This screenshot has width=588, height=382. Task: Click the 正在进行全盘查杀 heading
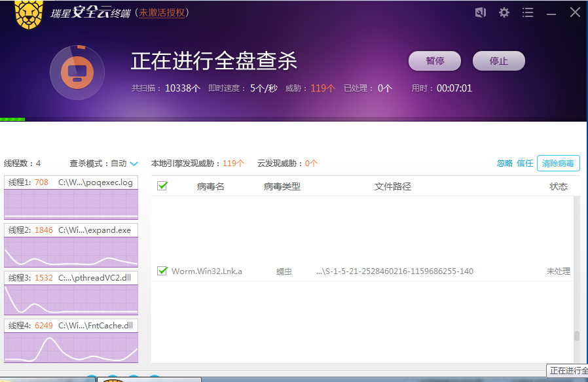214,61
